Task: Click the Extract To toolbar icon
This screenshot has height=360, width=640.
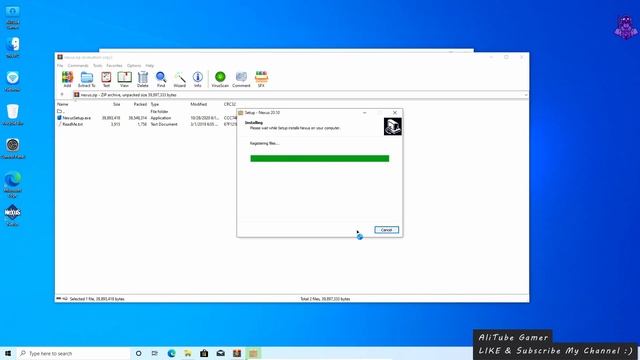Action: (x=87, y=79)
